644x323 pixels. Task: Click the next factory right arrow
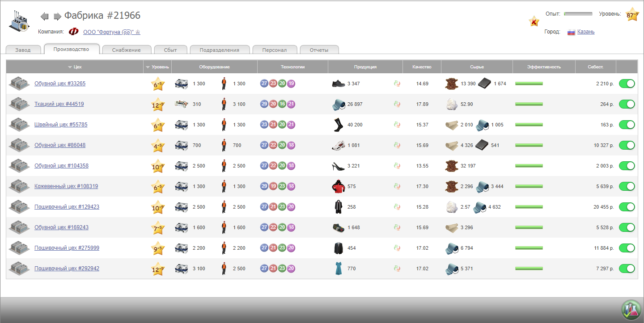[x=57, y=17]
